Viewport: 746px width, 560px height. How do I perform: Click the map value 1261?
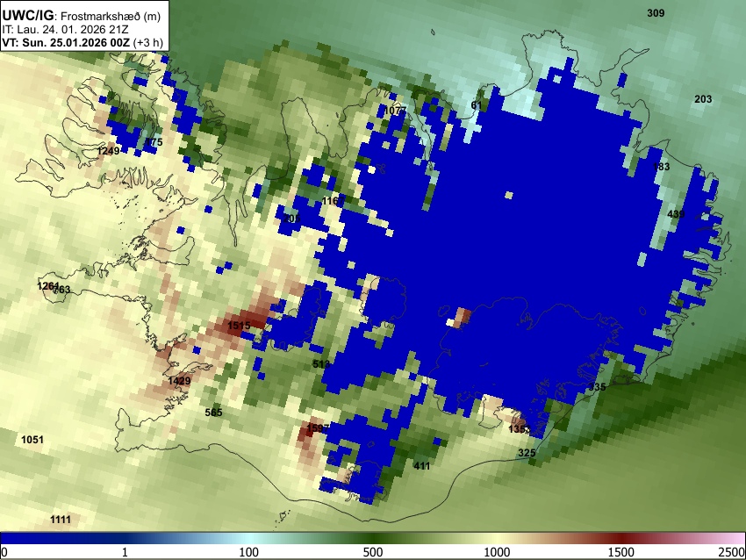click(48, 286)
